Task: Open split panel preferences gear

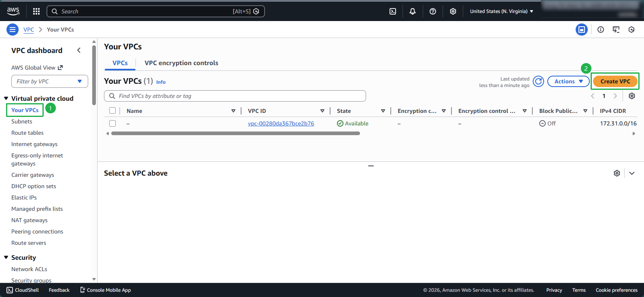Action: (617, 173)
